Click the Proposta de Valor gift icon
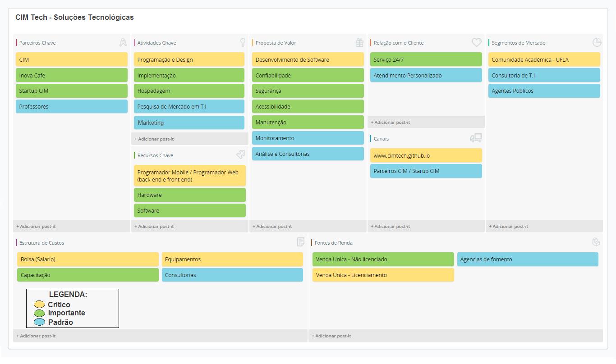 pos(359,42)
